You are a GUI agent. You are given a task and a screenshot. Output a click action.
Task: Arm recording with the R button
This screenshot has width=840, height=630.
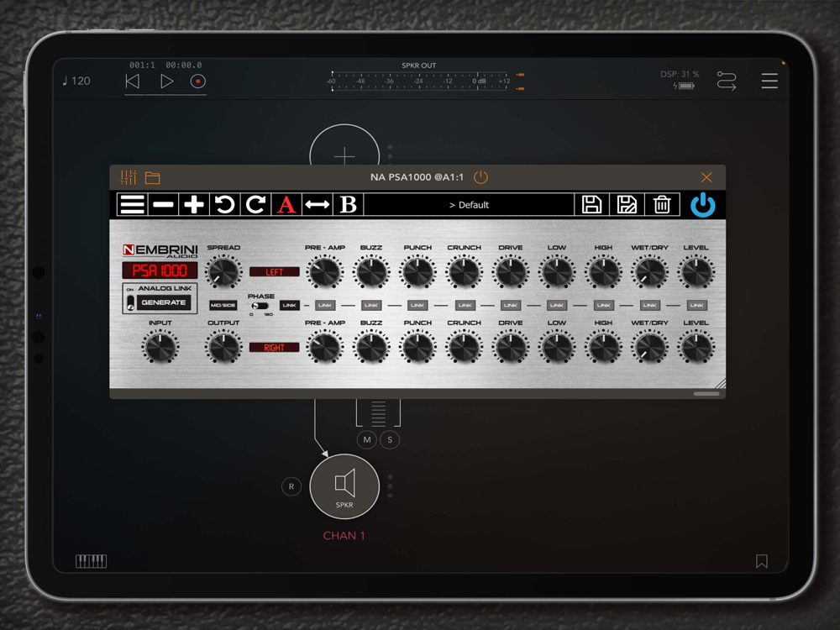(291, 486)
